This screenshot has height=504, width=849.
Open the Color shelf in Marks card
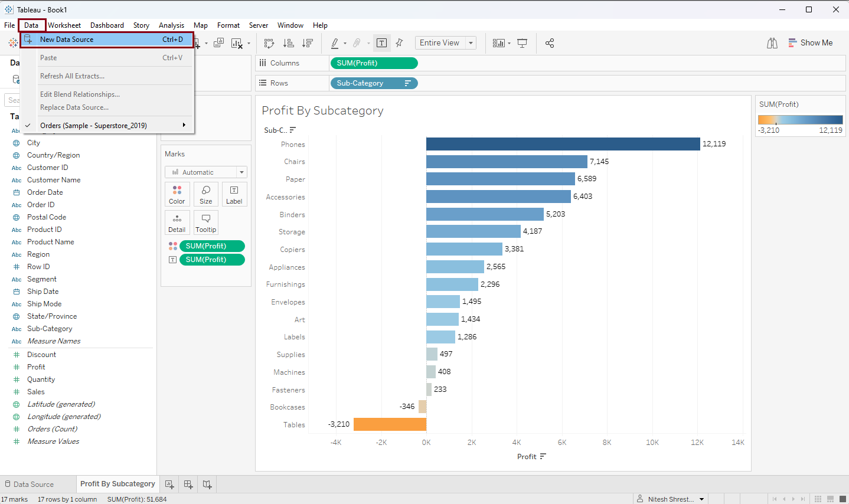coord(177,194)
